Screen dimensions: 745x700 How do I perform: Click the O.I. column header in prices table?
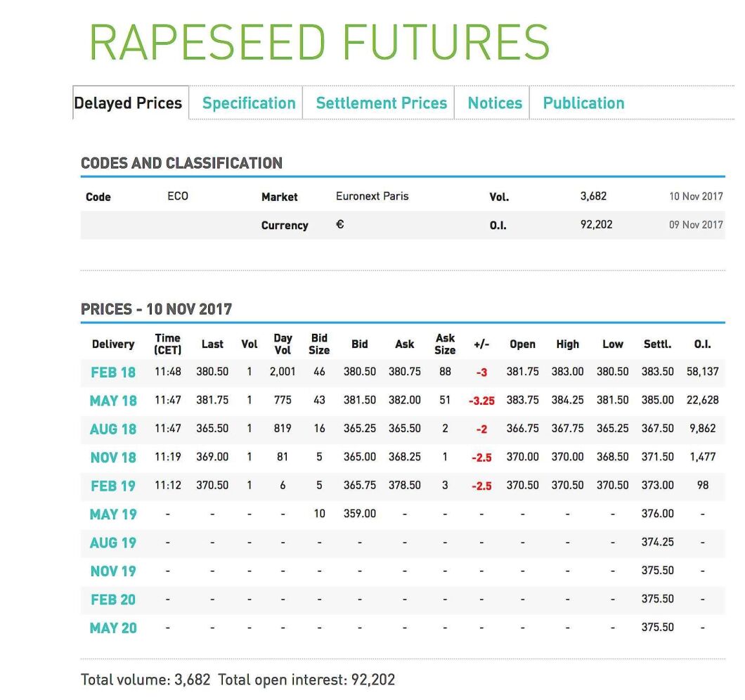(702, 344)
